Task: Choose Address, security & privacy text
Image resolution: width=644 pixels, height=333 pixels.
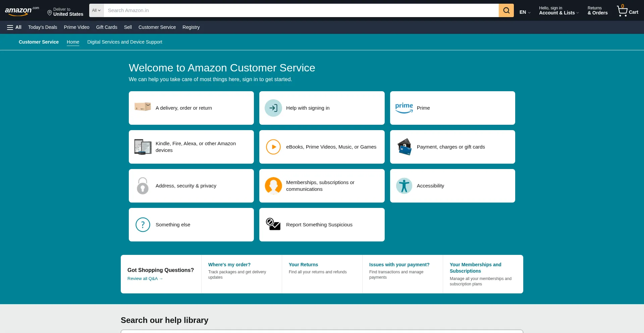Action: click(x=186, y=186)
